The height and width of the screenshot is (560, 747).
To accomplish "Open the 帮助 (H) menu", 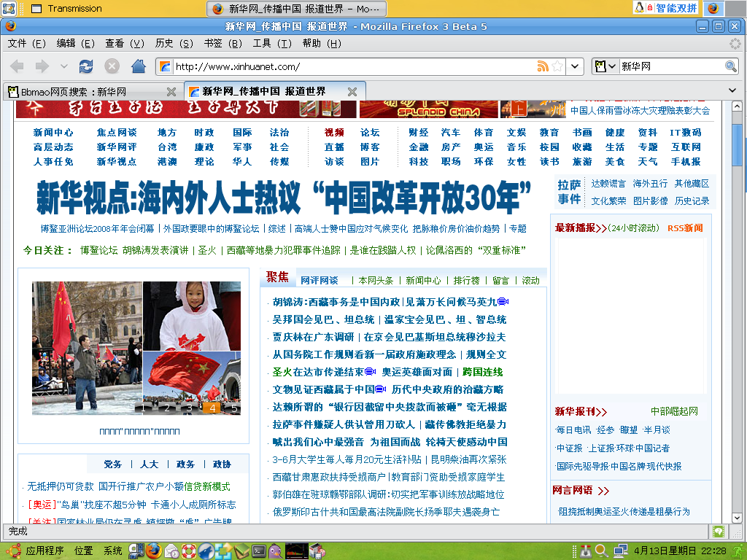I will tap(322, 43).
